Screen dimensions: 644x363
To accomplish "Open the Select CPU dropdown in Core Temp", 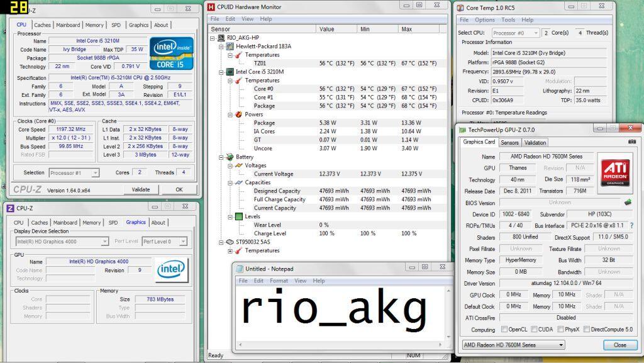I will [x=536, y=33].
